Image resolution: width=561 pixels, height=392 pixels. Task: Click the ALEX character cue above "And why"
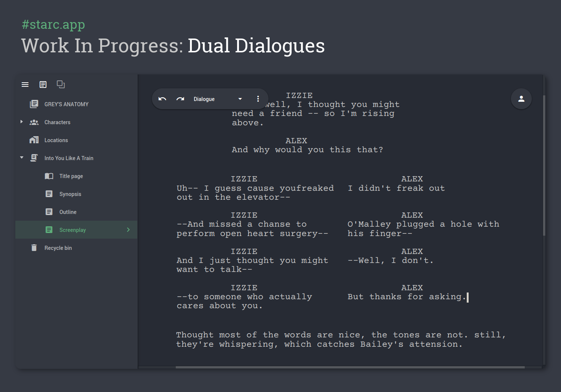[296, 141]
